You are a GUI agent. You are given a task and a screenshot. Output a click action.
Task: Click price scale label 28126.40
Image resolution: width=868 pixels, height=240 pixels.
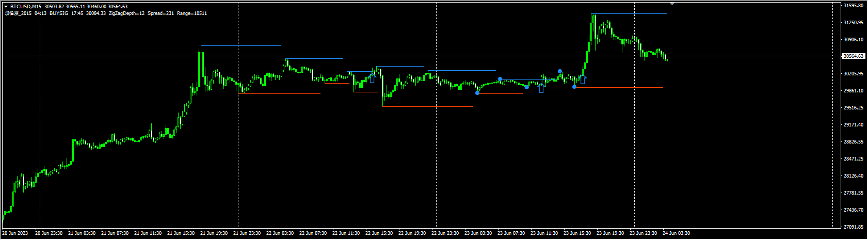(853, 176)
